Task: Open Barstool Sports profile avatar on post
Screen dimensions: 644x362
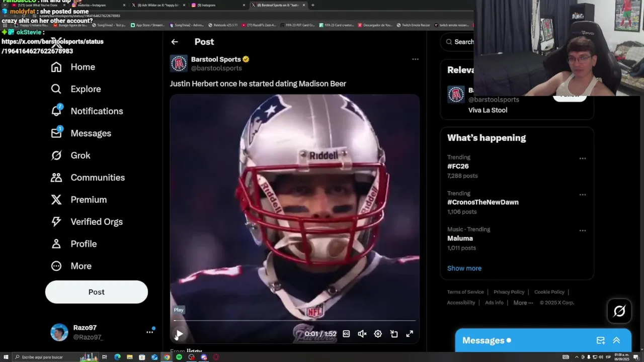Action: pos(179,63)
